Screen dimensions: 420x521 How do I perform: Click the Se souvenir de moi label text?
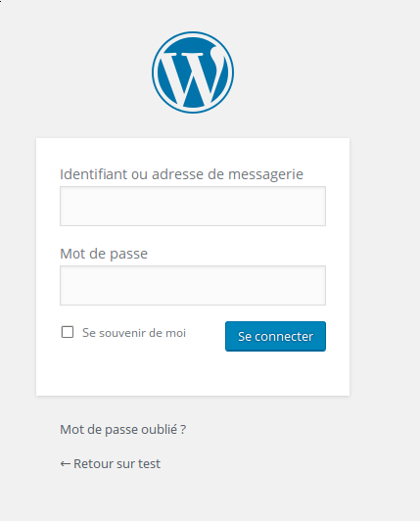[x=134, y=333]
